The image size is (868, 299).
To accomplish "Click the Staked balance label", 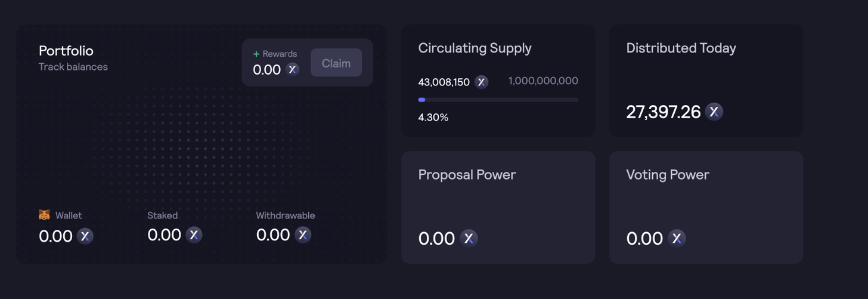I will 163,215.
